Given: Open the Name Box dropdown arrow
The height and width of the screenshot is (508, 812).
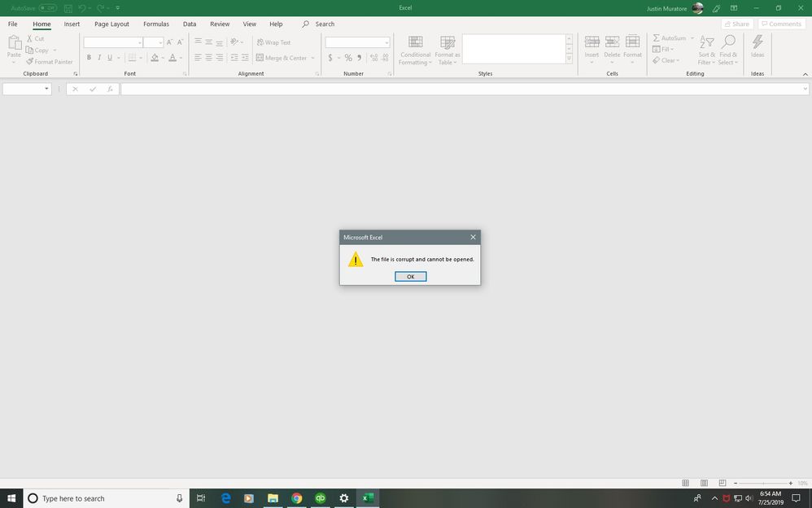Looking at the screenshot, I should click(x=46, y=89).
